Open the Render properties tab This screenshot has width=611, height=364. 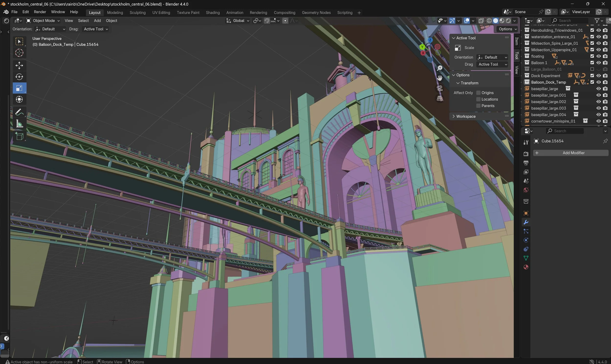pos(525,153)
